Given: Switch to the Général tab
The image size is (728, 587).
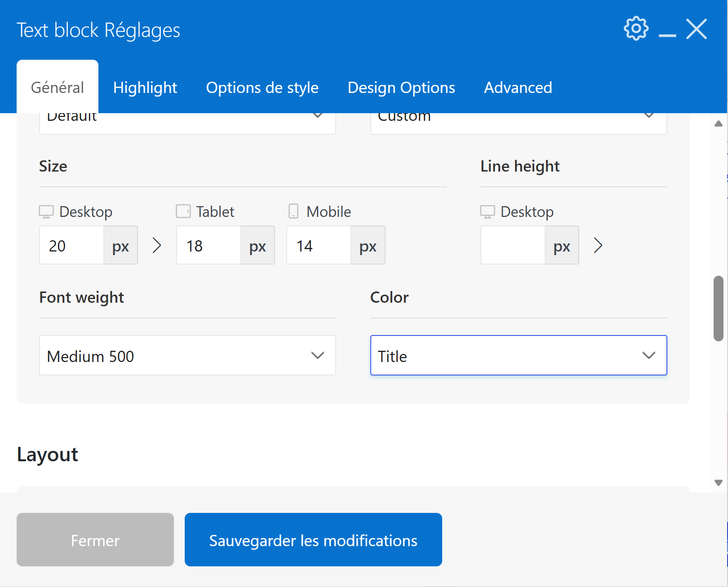Looking at the screenshot, I should [x=58, y=87].
